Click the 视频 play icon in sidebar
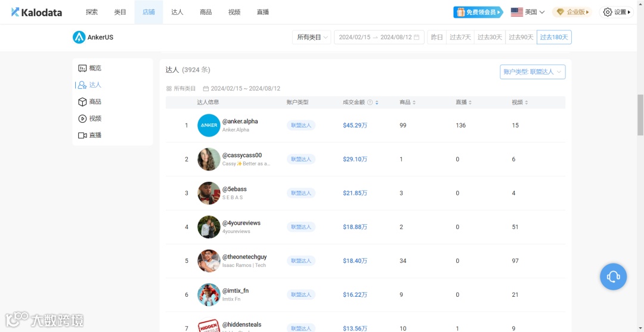The width and height of the screenshot is (644, 332). (82, 119)
